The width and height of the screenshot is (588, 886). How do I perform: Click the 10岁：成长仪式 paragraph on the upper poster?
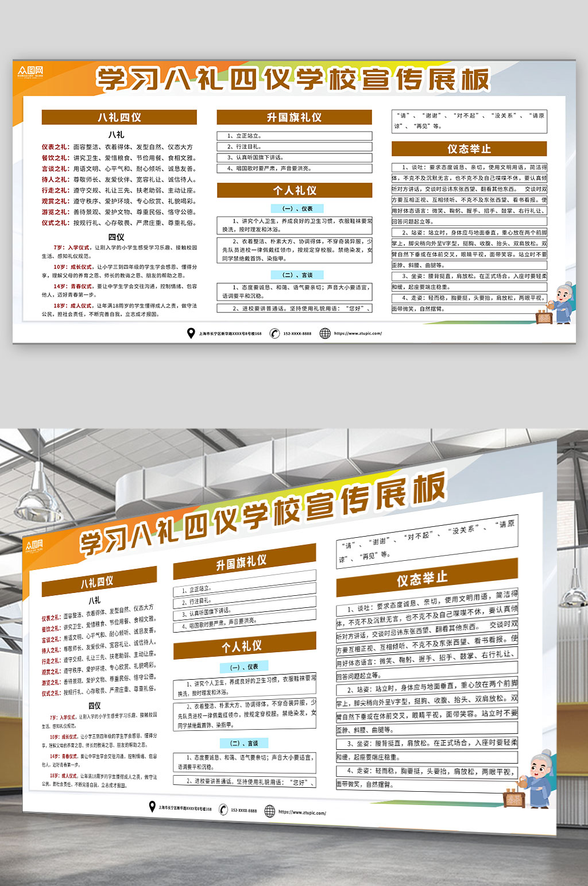(x=119, y=271)
